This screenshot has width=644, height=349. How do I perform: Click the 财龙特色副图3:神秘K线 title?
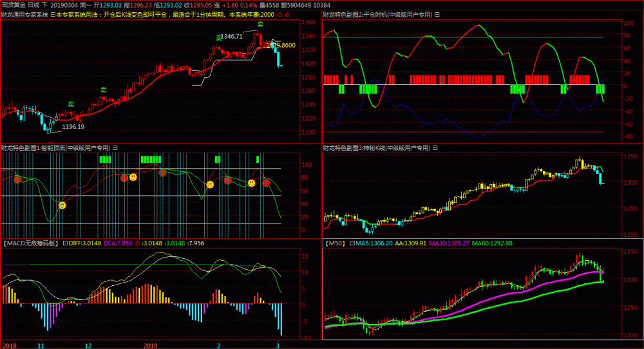pyautogui.click(x=377, y=148)
